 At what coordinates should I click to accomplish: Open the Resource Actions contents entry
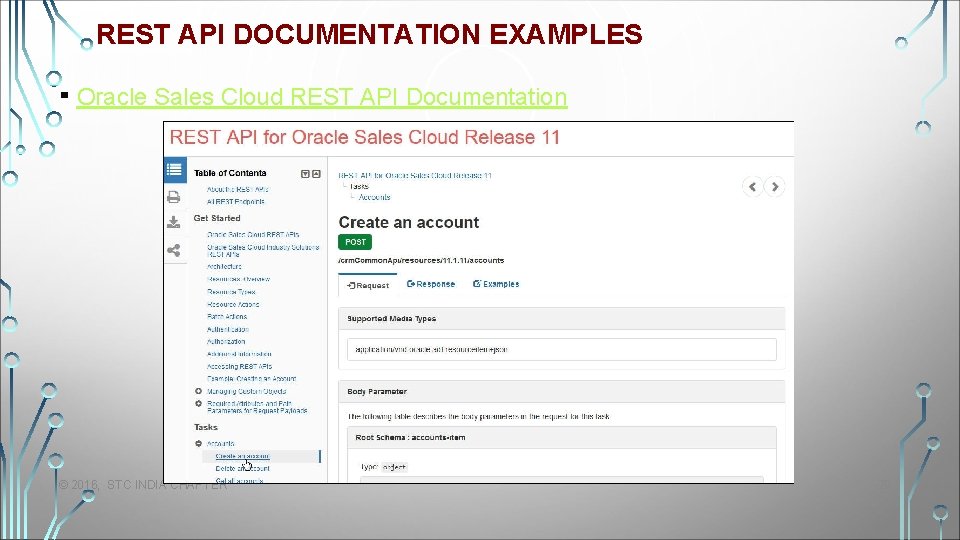[233, 304]
